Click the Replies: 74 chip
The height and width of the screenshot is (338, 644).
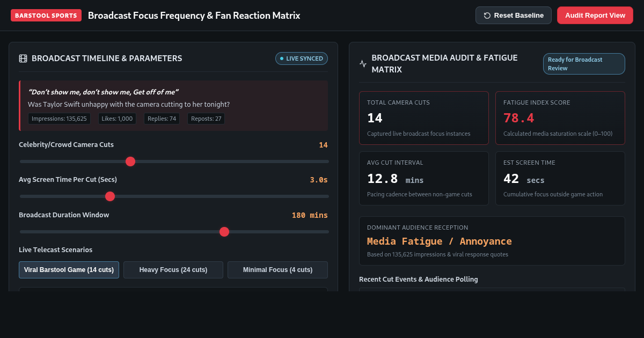point(162,119)
